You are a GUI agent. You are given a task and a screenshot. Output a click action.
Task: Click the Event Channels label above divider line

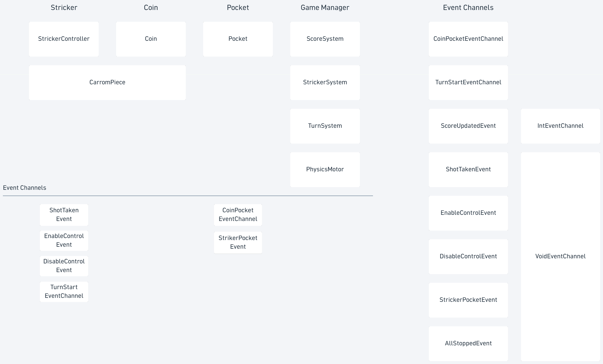pyautogui.click(x=24, y=188)
